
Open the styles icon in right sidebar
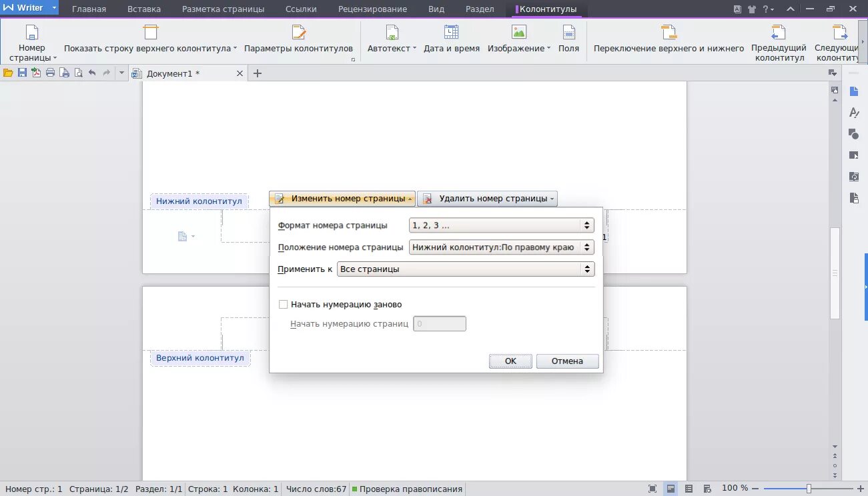click(x=853, y=113)
